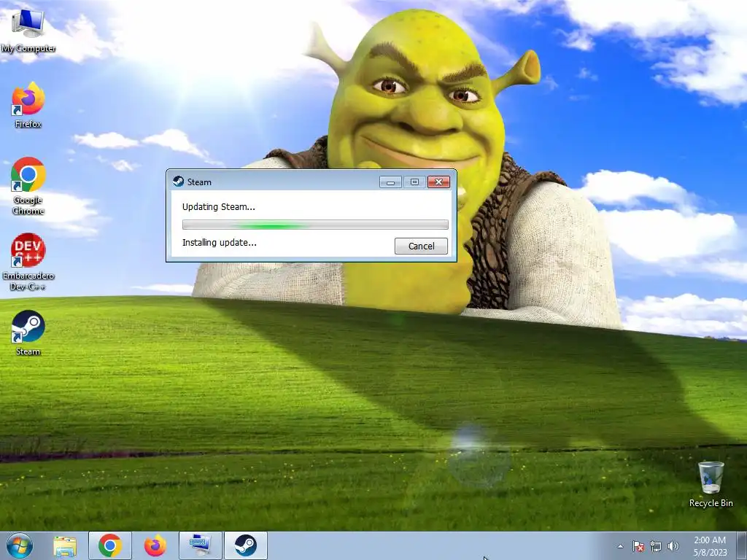
Task: Minimize the Steam update dialog
Action: (391, 182)
